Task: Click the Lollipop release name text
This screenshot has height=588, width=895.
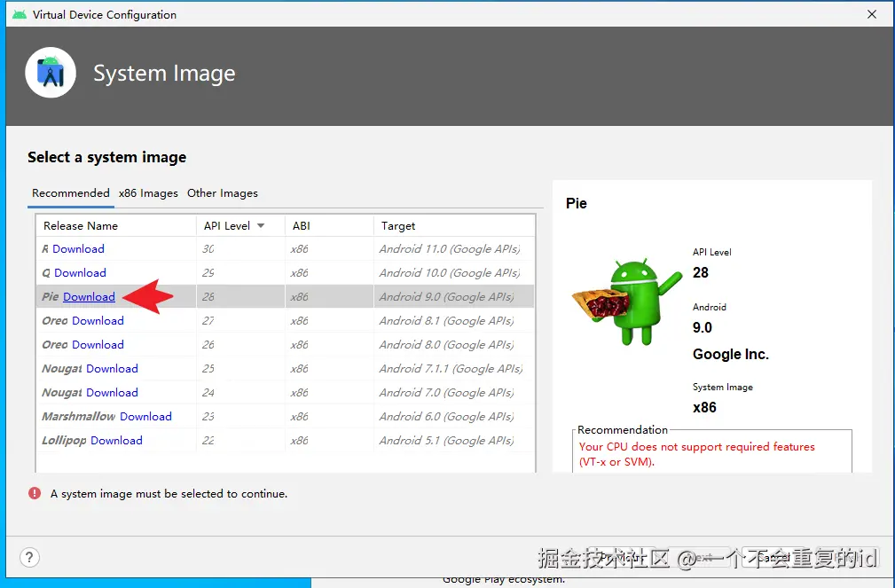Action: coord(64,441)
